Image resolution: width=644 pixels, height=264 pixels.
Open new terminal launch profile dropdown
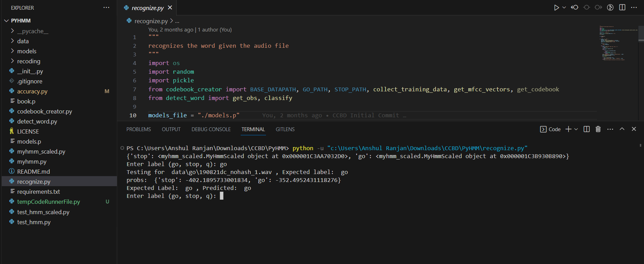pyautogui.click(x=576, y=129)
